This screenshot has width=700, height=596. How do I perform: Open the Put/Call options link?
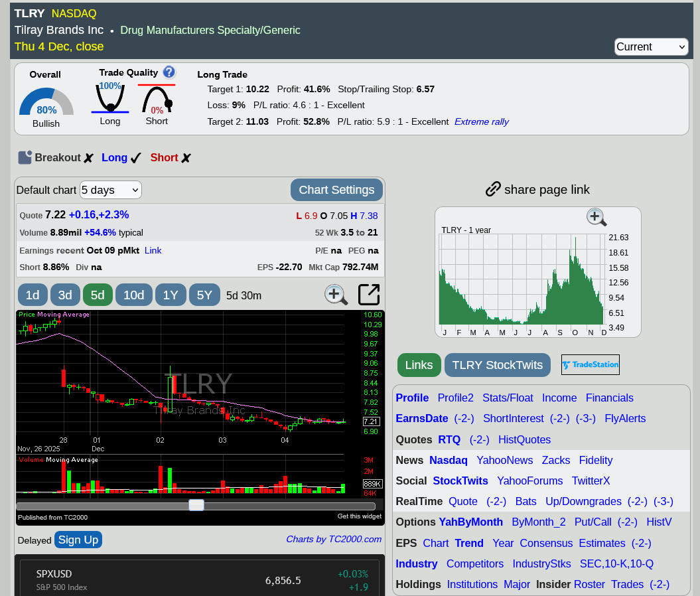593,522
